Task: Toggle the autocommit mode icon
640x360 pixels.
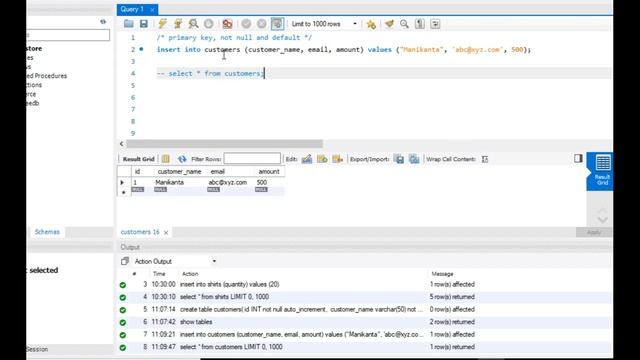Action: point(277,24)
